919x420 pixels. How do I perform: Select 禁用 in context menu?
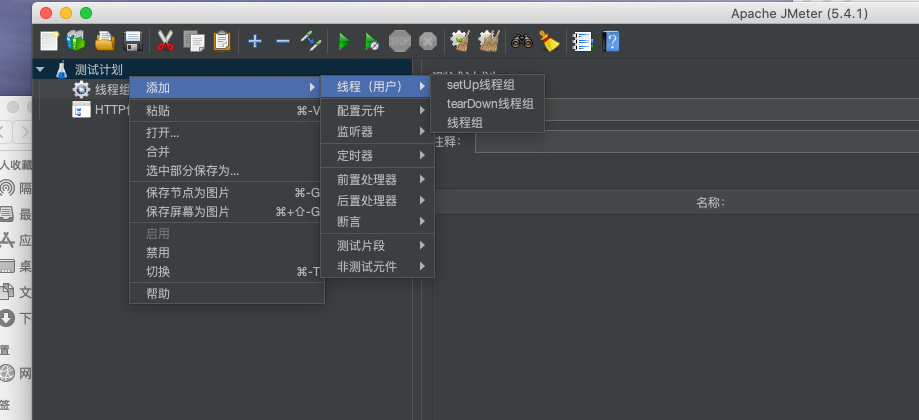(227, 252)
